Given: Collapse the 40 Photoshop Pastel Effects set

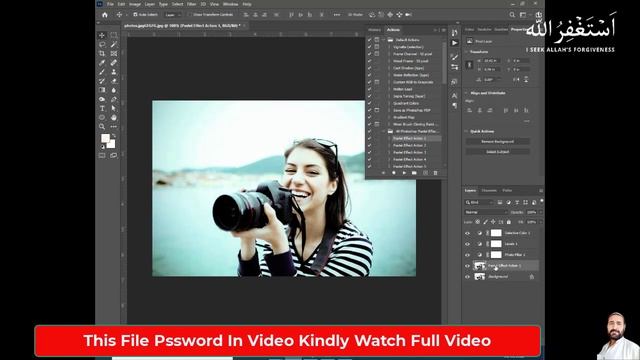Looking at the screenshot, I should click(384, 131).
